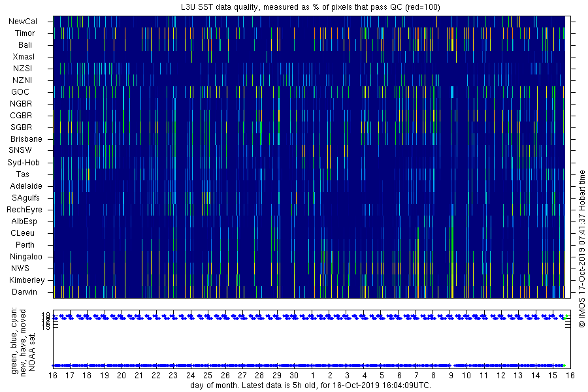Click the 'green, blue, cyan:' legend line

pos(14,340)
